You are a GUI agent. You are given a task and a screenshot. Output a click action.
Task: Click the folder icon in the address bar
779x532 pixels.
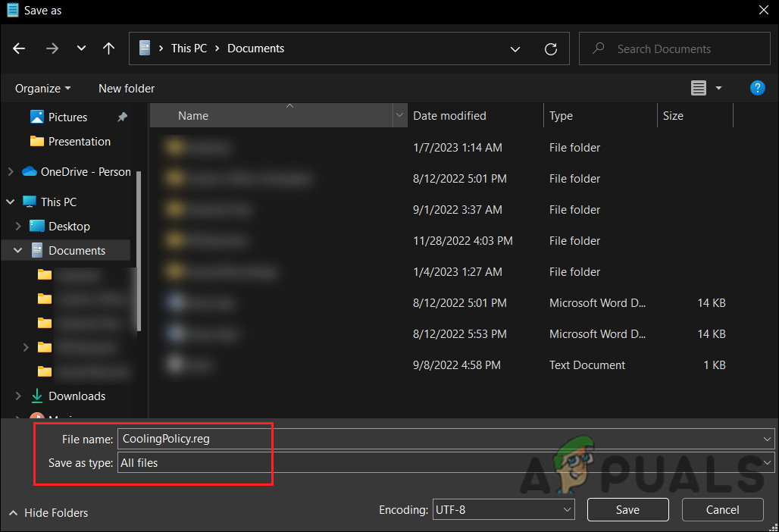pos(145,48)
